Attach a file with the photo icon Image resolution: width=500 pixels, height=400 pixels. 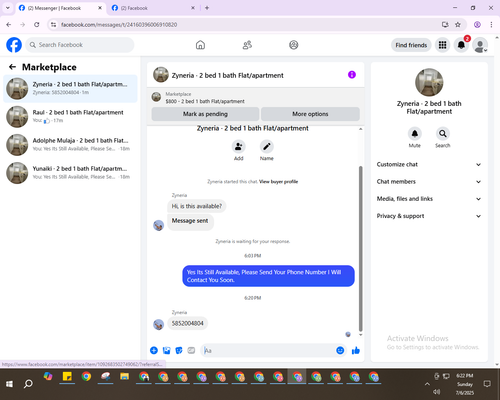[166, 350]
